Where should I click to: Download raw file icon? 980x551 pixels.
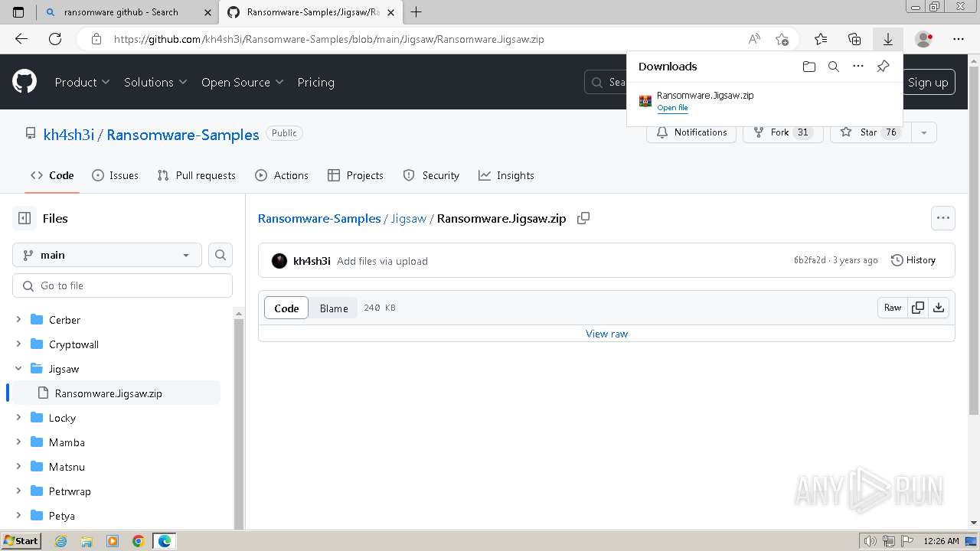[939, 308]
